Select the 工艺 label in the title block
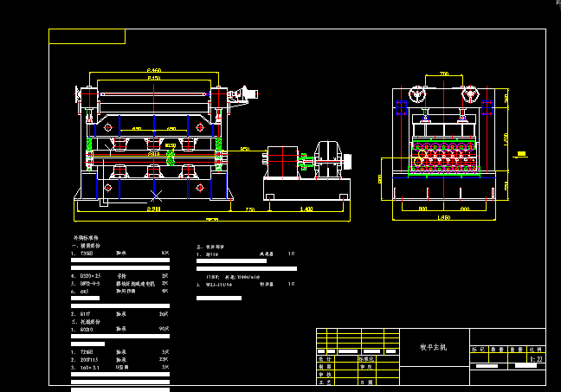 [x=326, y=382]
